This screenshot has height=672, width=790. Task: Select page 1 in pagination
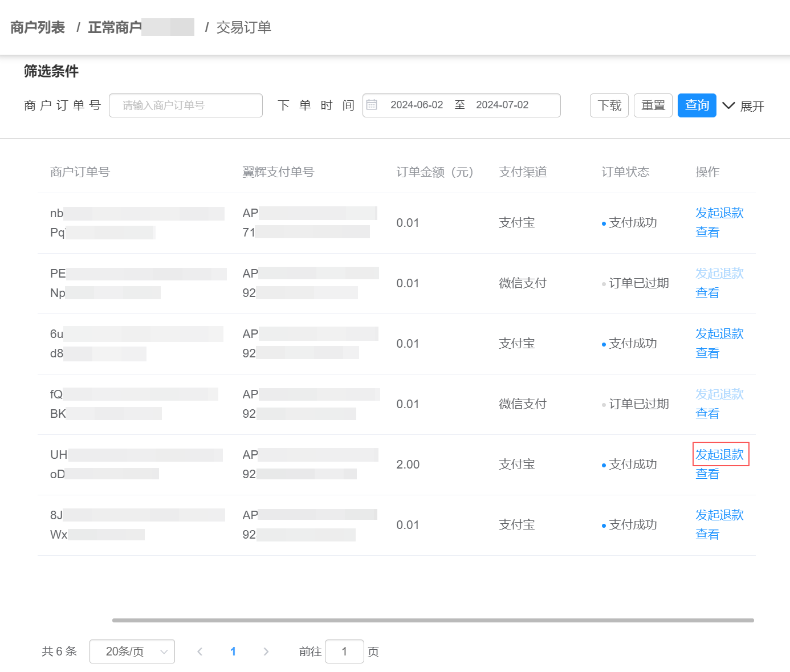coord(233,651)
